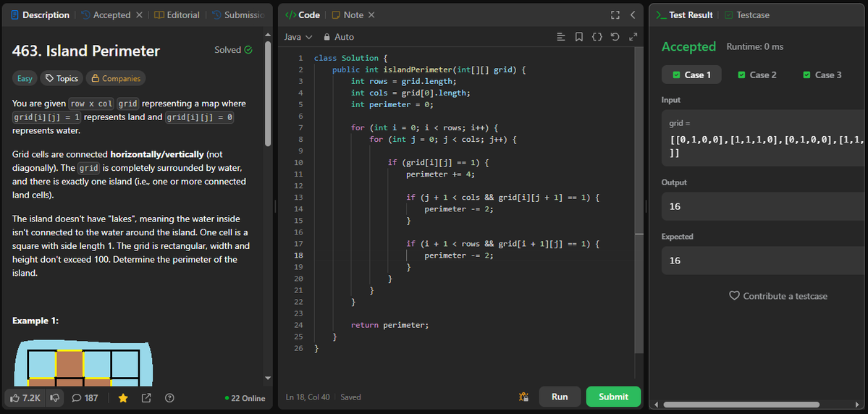868x414 pixels.
Task: Click the '463. Island Perimeter' title
Action: click(x=86, y=51)
